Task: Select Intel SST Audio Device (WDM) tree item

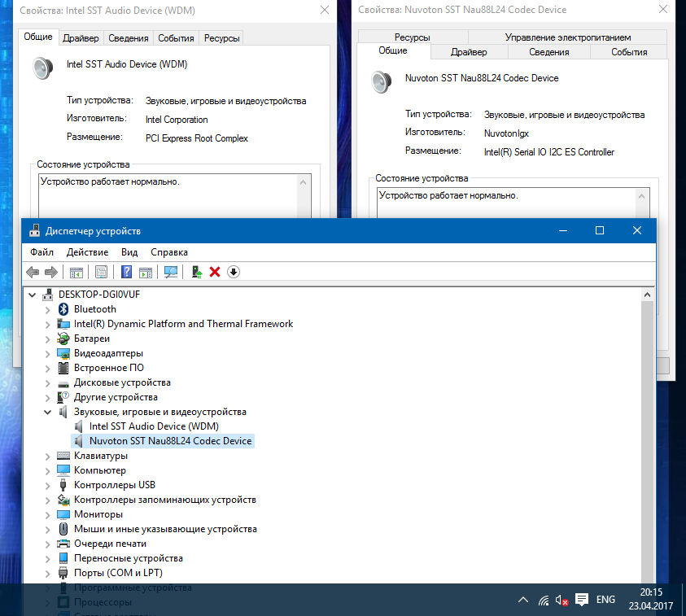Action: point(154,426)
